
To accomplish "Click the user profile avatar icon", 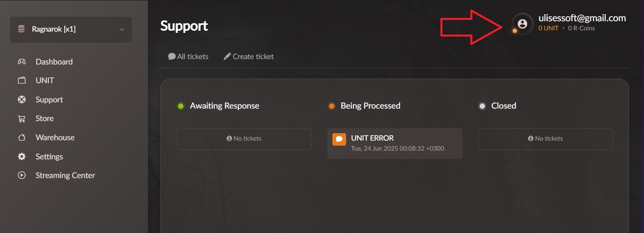I will (523, 24).
